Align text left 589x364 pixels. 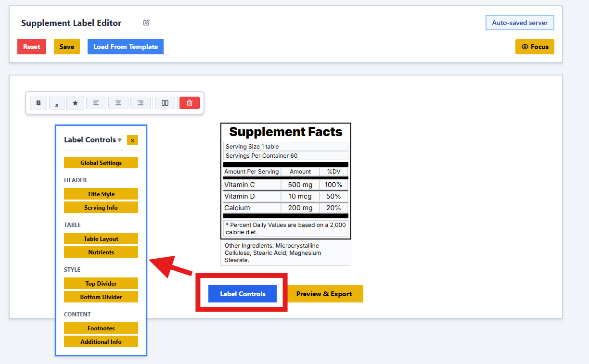(x=96, y=103)
